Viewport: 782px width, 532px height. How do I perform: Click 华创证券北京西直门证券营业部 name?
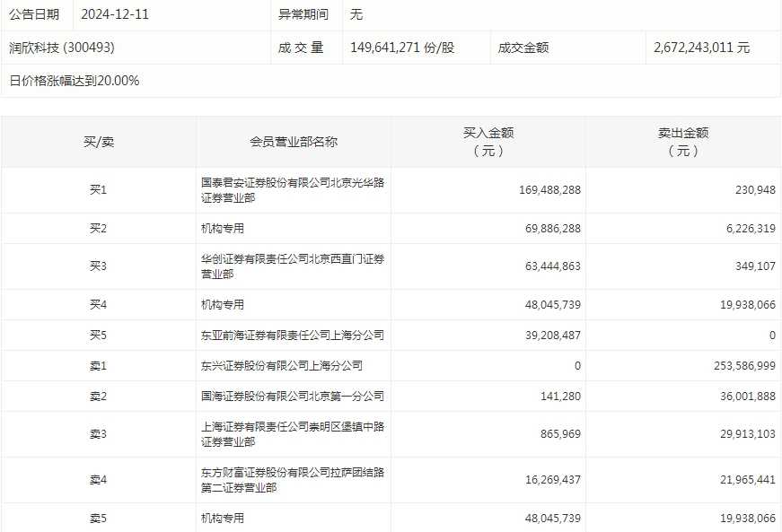tap(293, 266)
